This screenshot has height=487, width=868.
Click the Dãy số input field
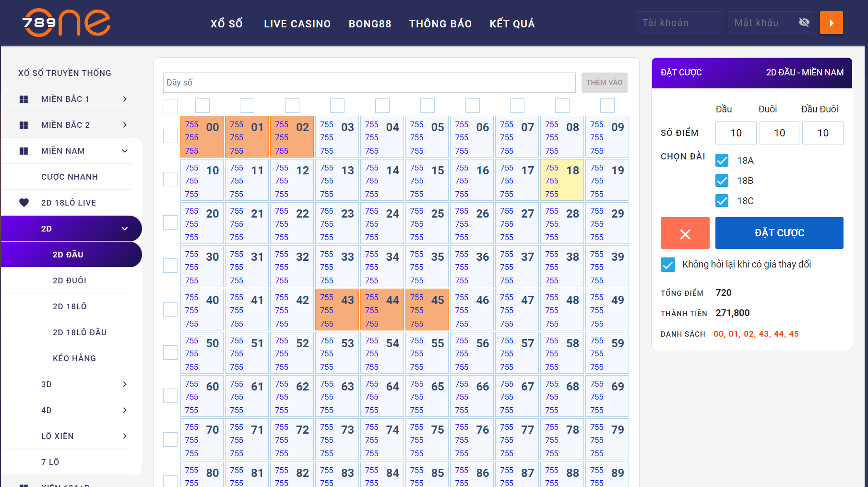point(369,83)
